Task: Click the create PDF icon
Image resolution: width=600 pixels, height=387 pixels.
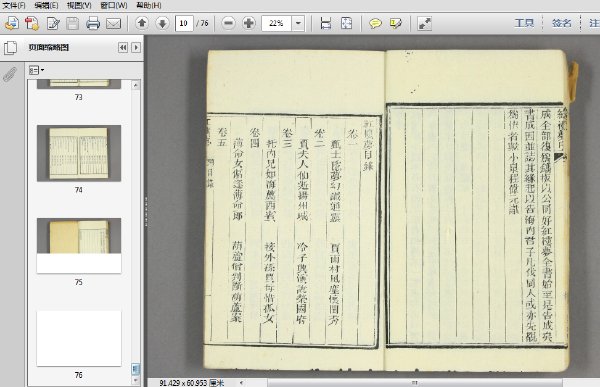Action: coord(12,23)
